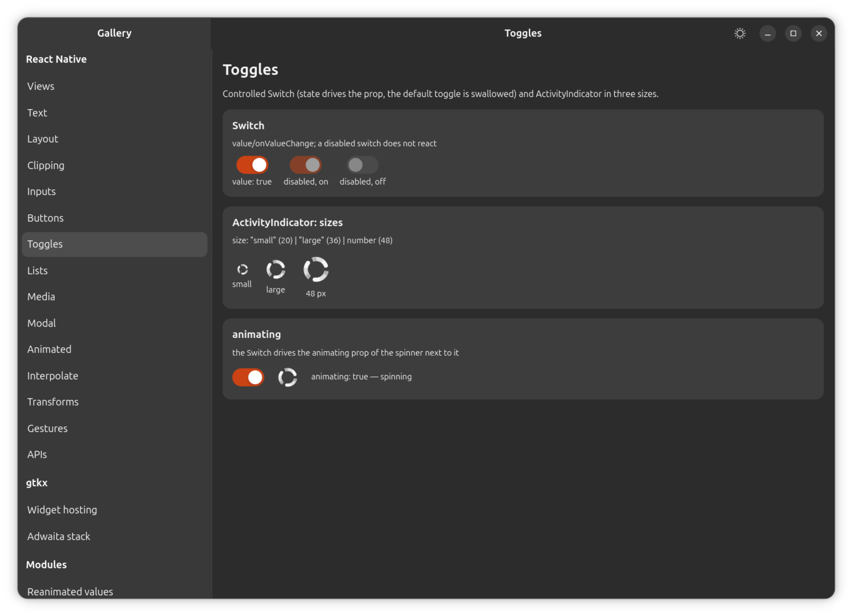Navigate to Buttons page
This screenshot has width=852, height=616.
[x=115, y=218]
